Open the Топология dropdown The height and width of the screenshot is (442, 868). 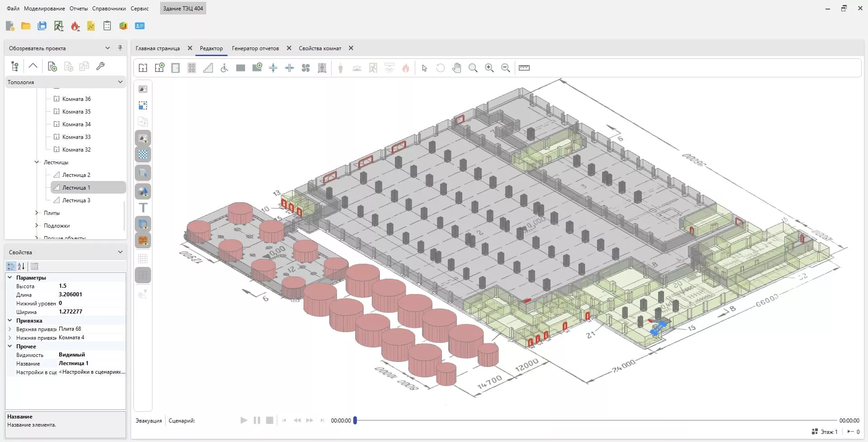pyautogui.click(x=120, y=82)
